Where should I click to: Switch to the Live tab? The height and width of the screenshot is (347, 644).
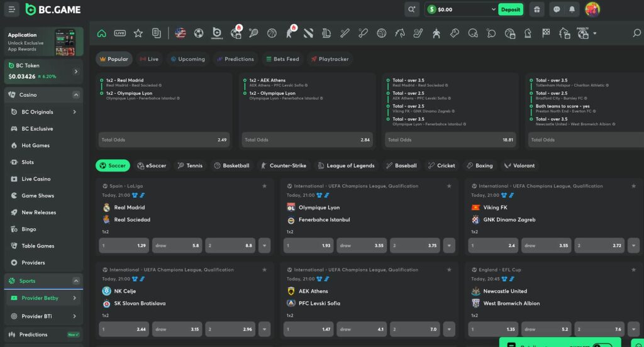coord(148,59)
